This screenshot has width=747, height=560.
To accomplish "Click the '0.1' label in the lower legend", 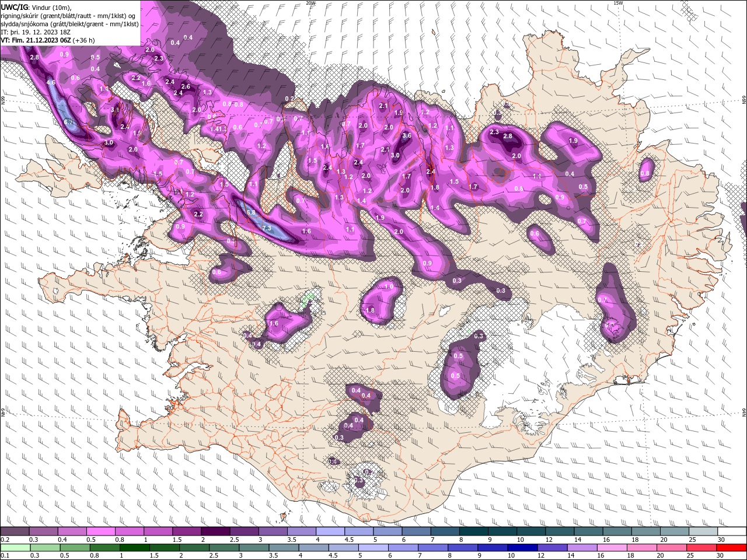I will coord(5,555).
